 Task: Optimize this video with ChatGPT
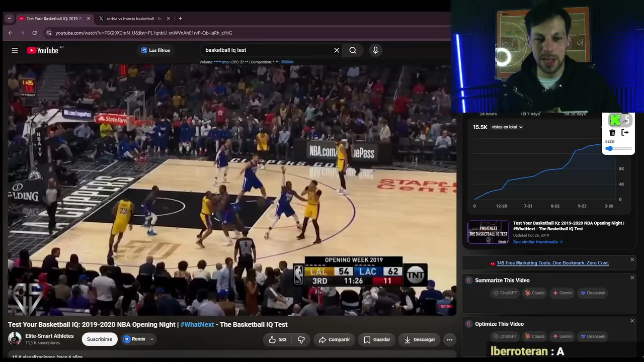point(506,336)
